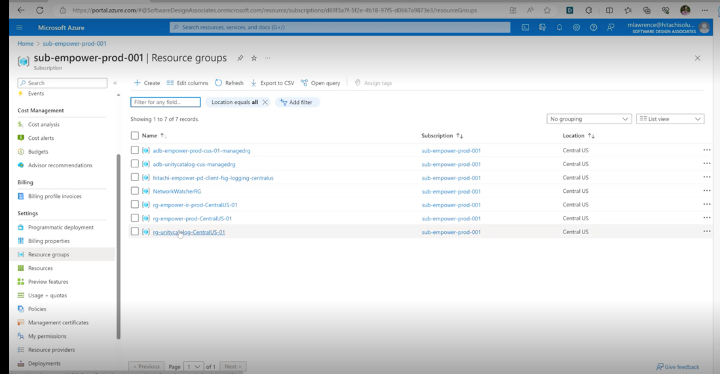Image resolution: width=720 pixels, height=374 pixels.
Task: Open Advisor recommendations
Action: (x=60, y=165)
